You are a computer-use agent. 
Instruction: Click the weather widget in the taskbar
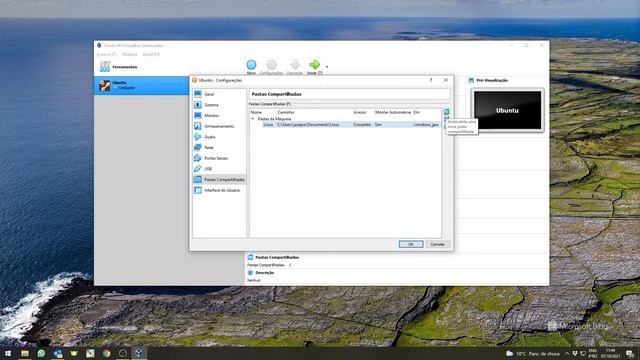(x=533, y=353)
